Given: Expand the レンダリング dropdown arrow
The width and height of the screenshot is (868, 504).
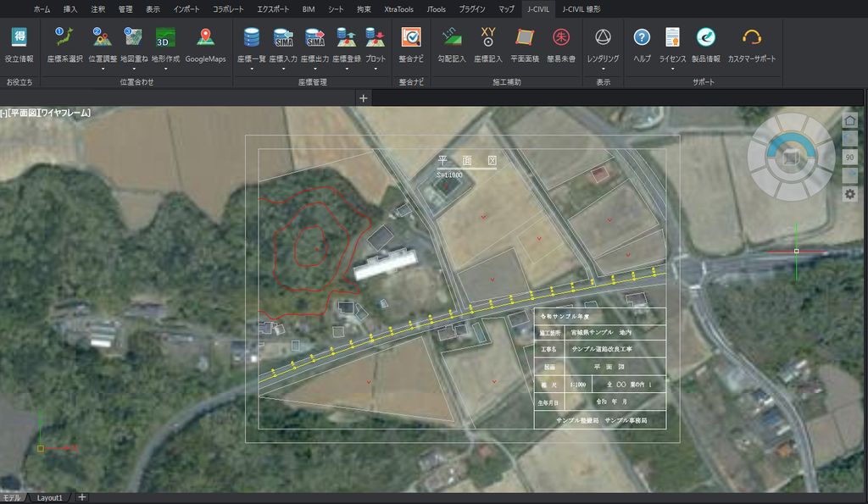Looking at the screenshot, I should coord(603,69).
